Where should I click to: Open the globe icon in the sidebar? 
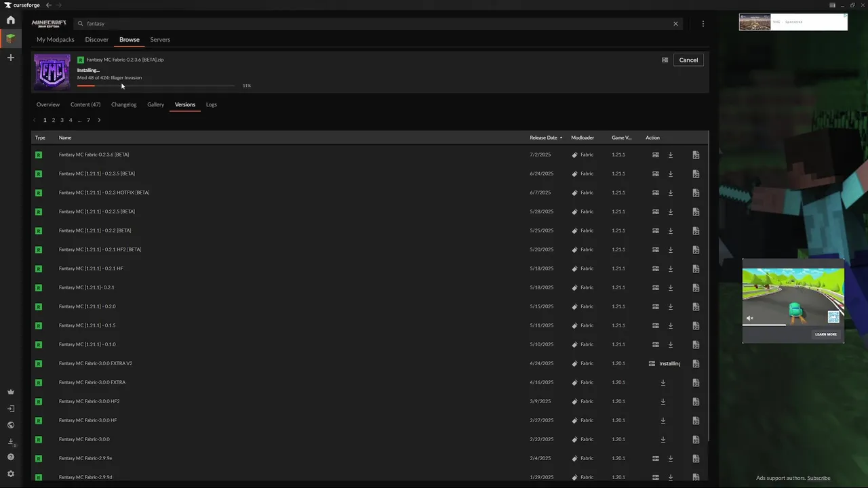(x=10, y=425)
